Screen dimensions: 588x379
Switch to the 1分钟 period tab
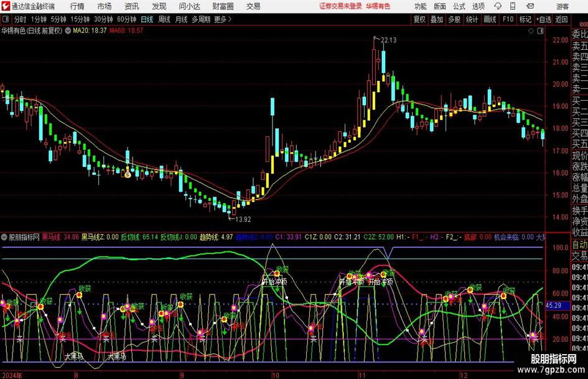tap(38, 19)
